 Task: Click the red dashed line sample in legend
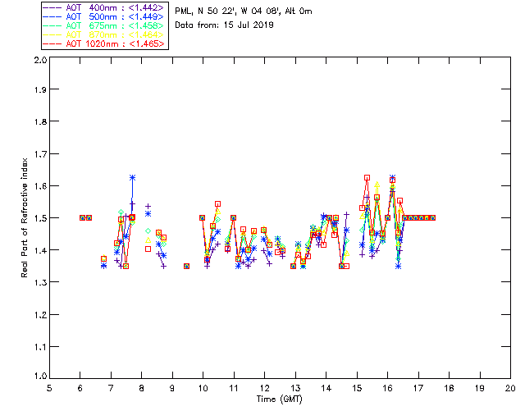point(52,43)
